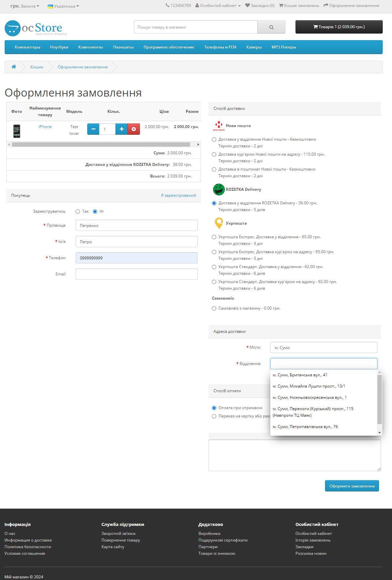
Task: Open Ноутбуки category menu
Action: click(59, 47)
